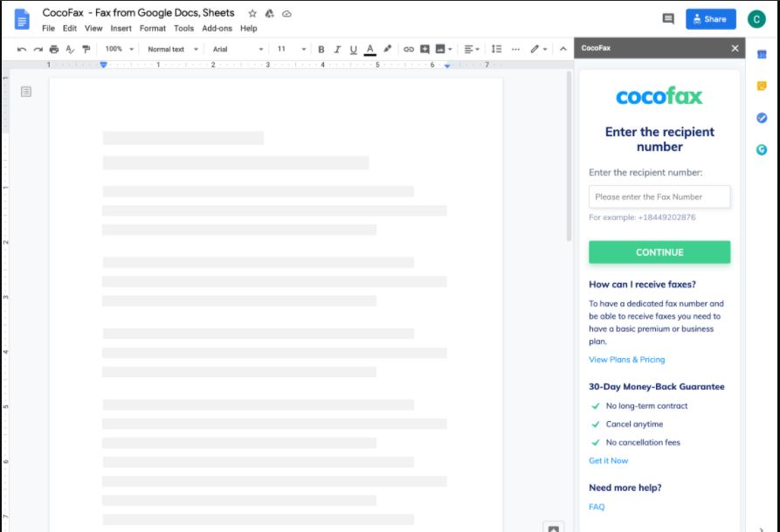The image size is (780, 532).
Task: Click the Spell check icon
Action: pos(70,49)
